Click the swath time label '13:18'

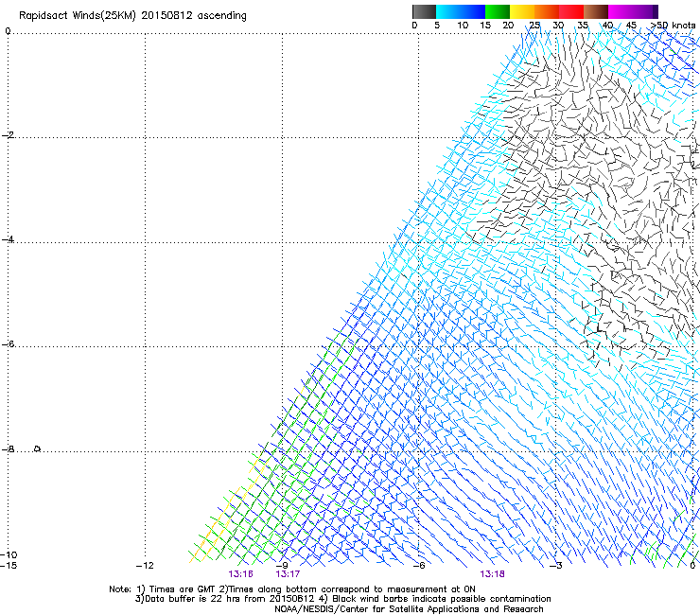point(493,574)
